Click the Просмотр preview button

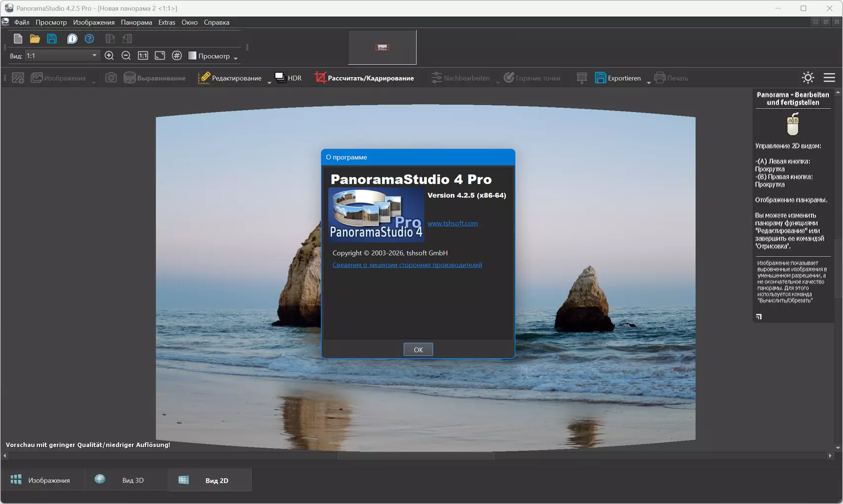209,56
